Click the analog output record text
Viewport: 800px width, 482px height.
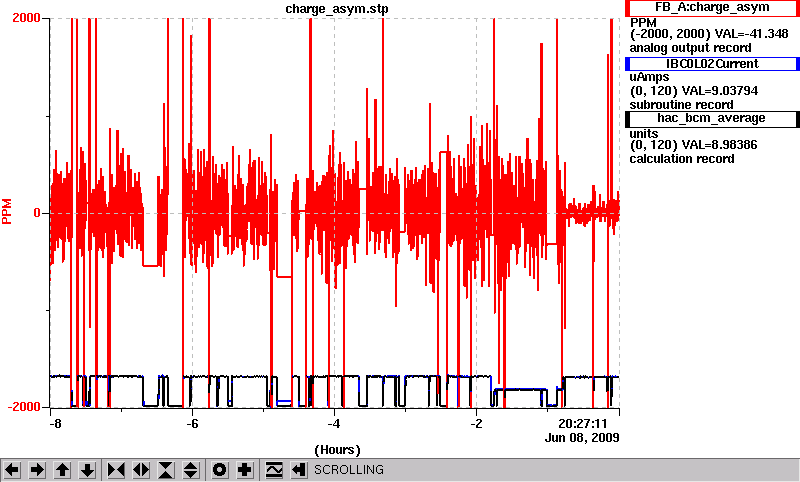690,48
